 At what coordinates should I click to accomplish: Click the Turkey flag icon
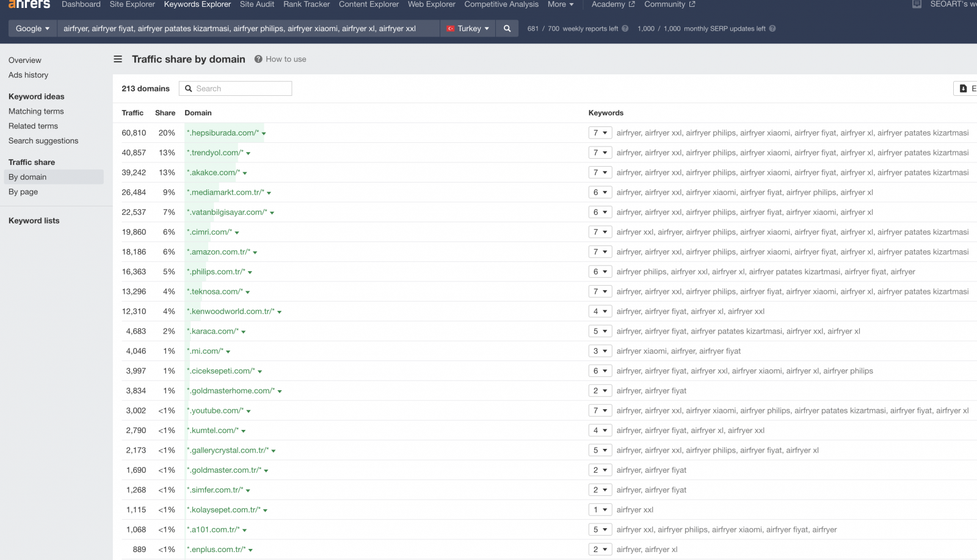[451, 29]
